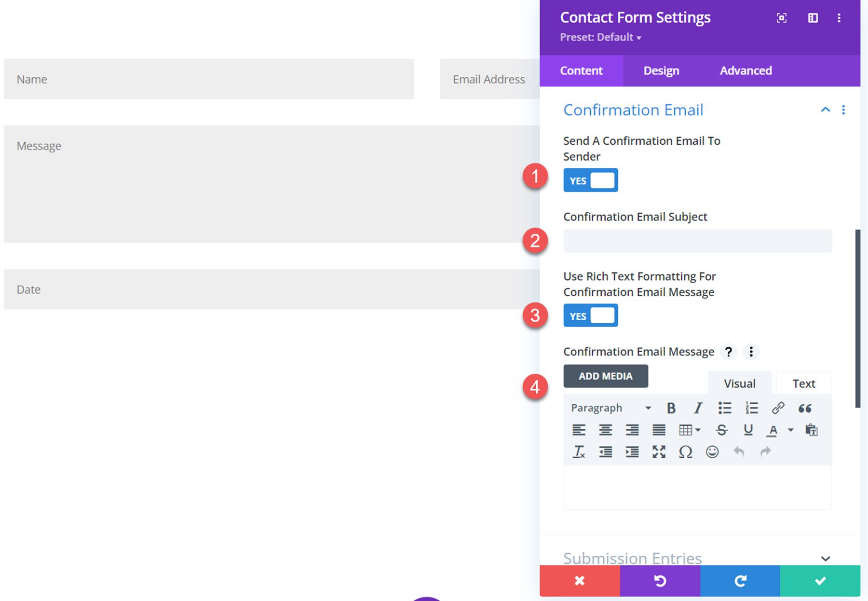The image size is (868, 601).
Task: Clear text formatting
Action: (x=579, y=452)
